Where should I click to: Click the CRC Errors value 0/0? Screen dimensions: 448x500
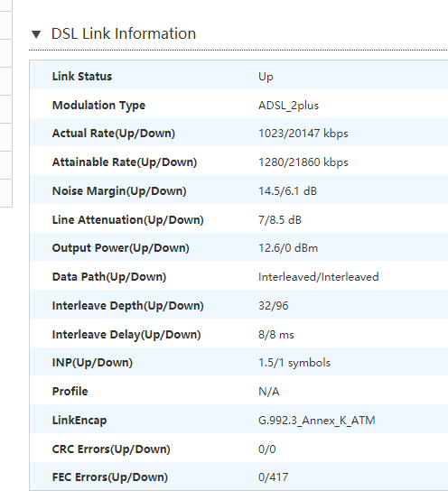[266, 449]
